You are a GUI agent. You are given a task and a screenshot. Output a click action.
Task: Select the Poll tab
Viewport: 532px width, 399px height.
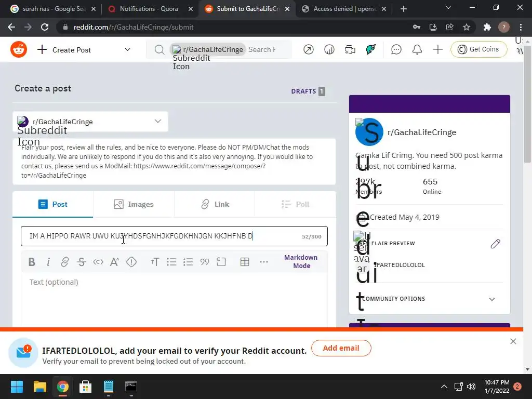[295, 204]
